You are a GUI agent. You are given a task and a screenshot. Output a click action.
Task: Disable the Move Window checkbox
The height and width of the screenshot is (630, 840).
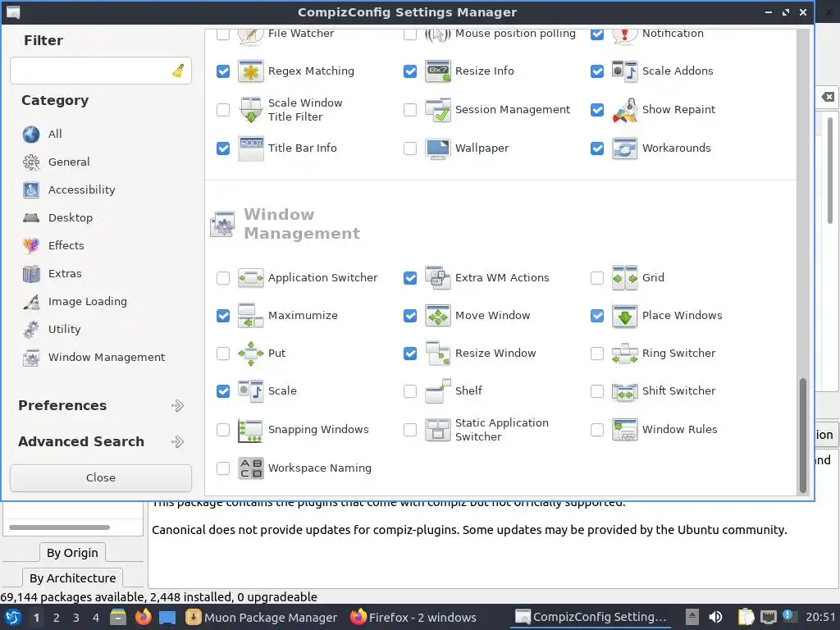tap(410, 316)
